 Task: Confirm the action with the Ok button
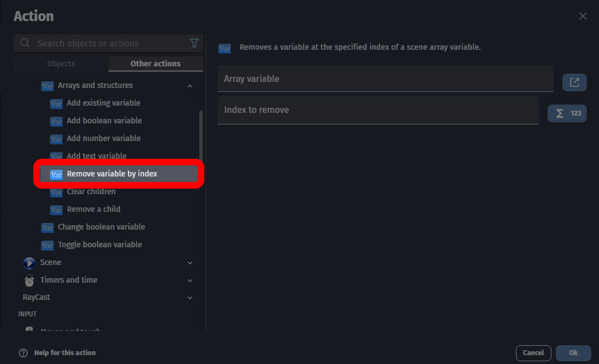[573, 352]
